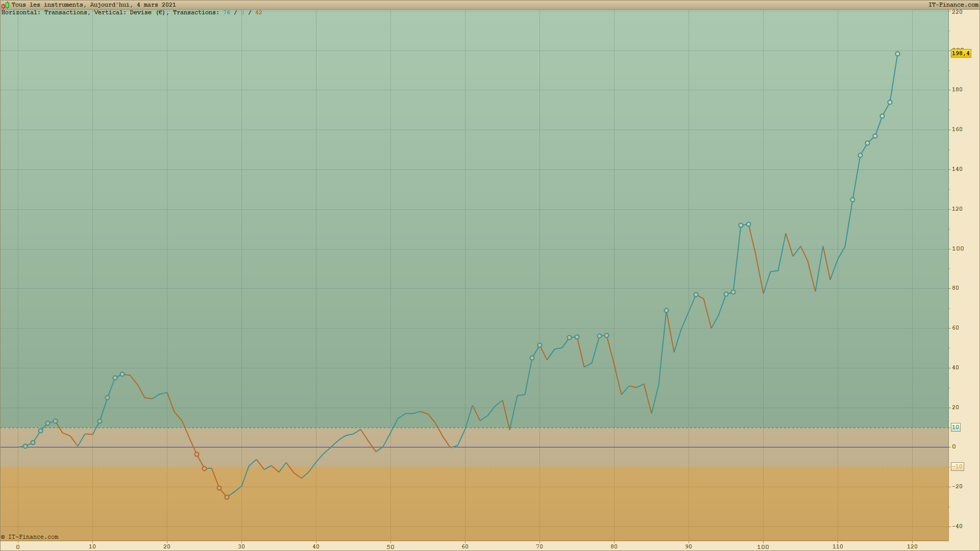Image resolution: width=980 pixels, height=551 pixels.
Task: Select the orange '-10' threshold label
Action: pyautogui.click(x=957, y=467)
